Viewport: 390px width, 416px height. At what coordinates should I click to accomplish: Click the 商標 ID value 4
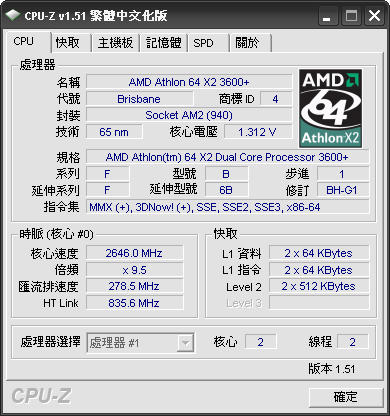276,99
